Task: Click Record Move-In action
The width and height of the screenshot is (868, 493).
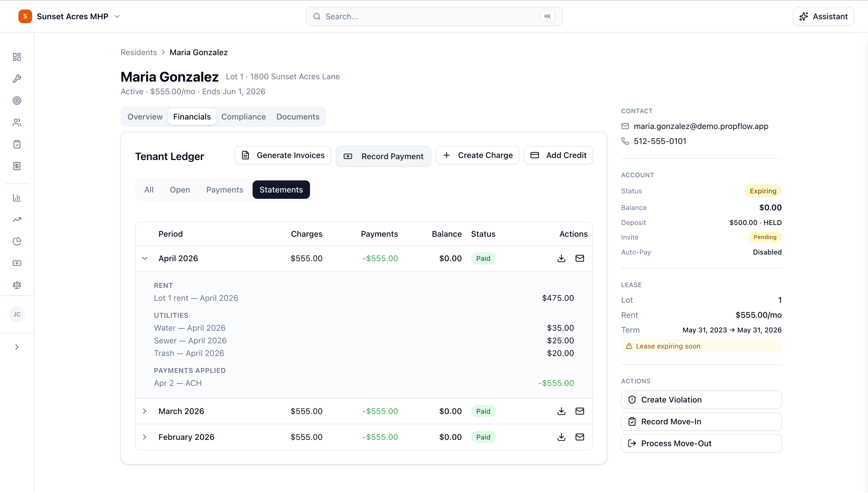Action: pos(701,421)
